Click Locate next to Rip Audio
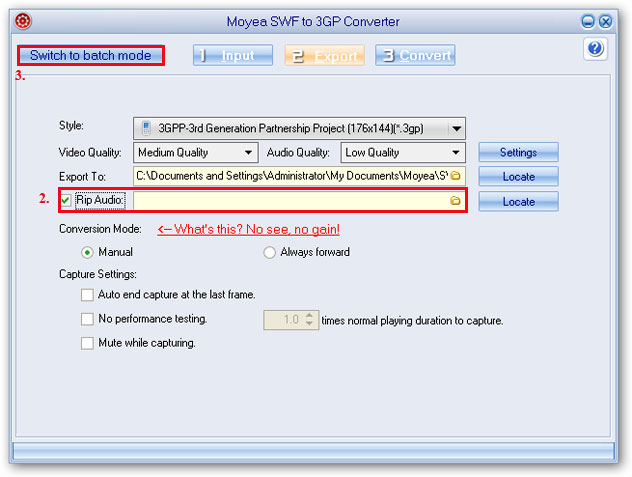Screen dimensions: 632x477 pyautogui.click(x=518, y=202)
